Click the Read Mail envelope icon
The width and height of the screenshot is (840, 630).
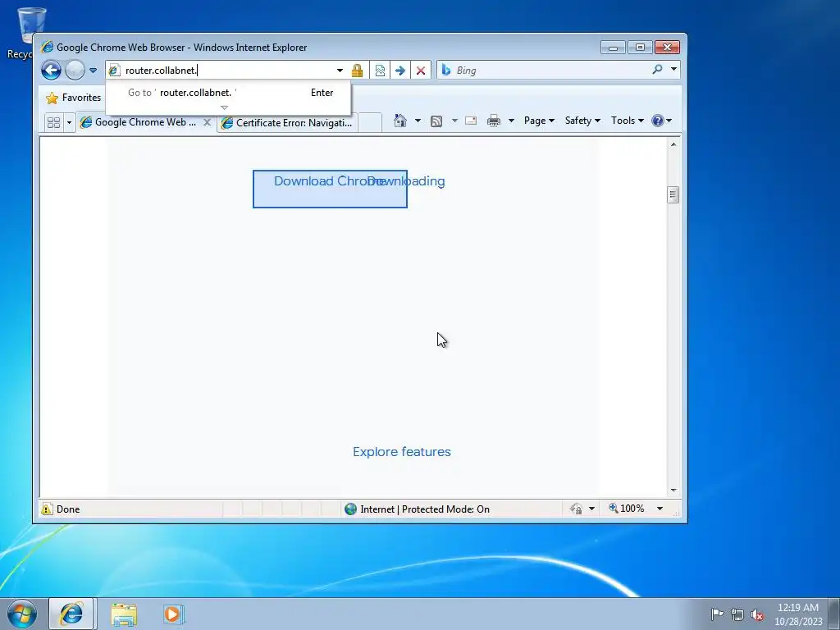click(471, 121)
